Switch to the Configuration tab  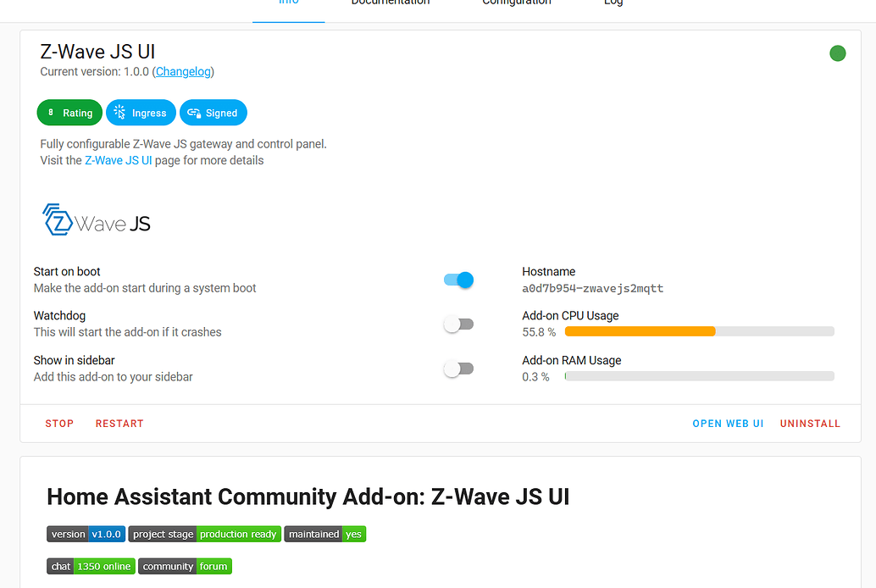click(x=517, y=3)
